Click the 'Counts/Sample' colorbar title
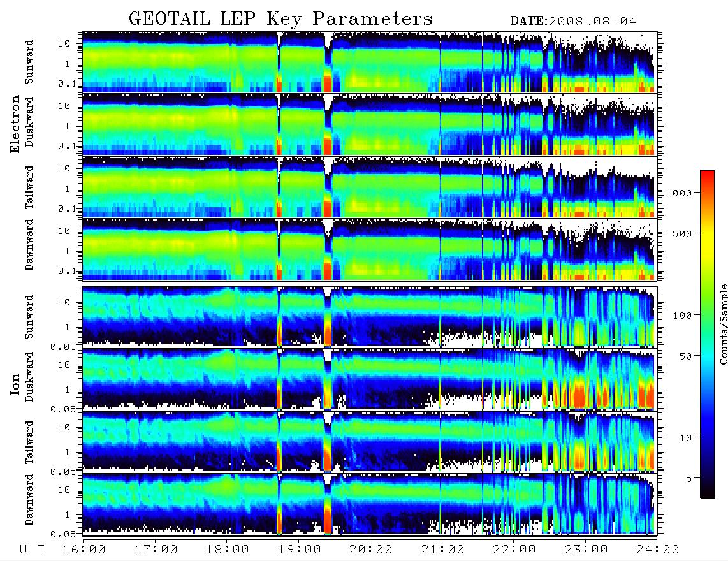Screen dimensions: 728x561 [723, 324]
